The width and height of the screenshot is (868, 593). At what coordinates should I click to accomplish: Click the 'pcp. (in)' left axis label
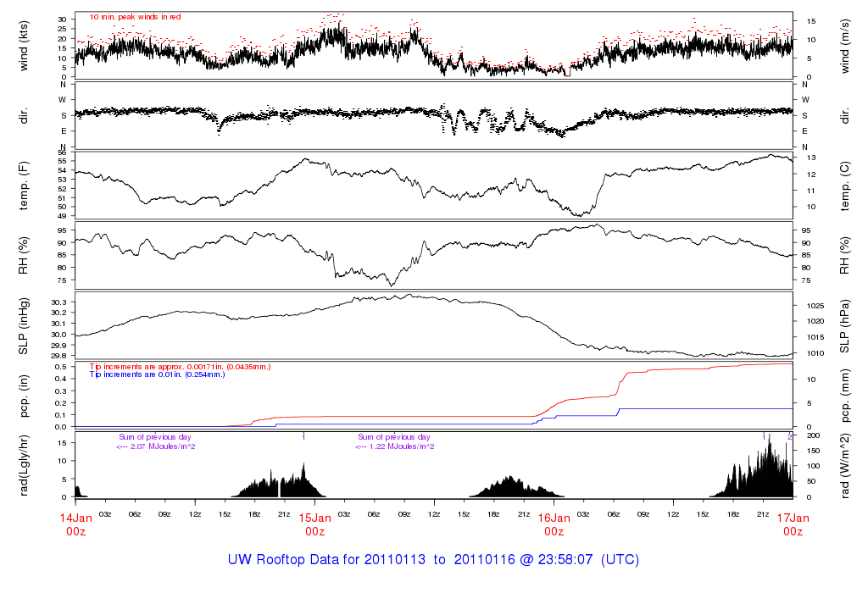pyautogui.click(x=23, y=396)
